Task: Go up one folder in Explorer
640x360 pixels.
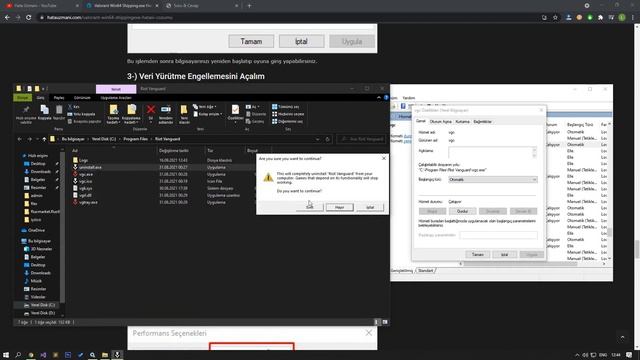Action: [x=44, y=139]
